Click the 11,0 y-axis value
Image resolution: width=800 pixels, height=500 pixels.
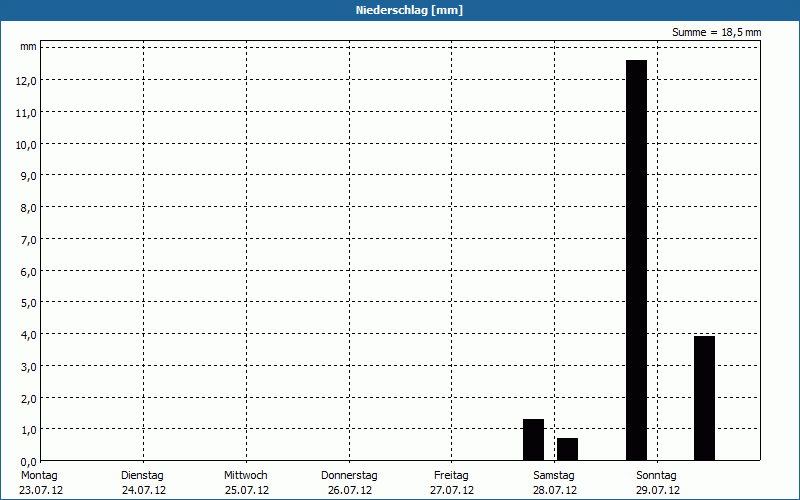click(x=26, y=113)
